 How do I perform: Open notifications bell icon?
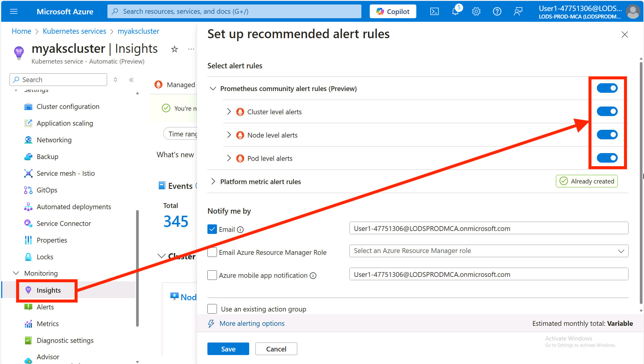pos(455,11)
